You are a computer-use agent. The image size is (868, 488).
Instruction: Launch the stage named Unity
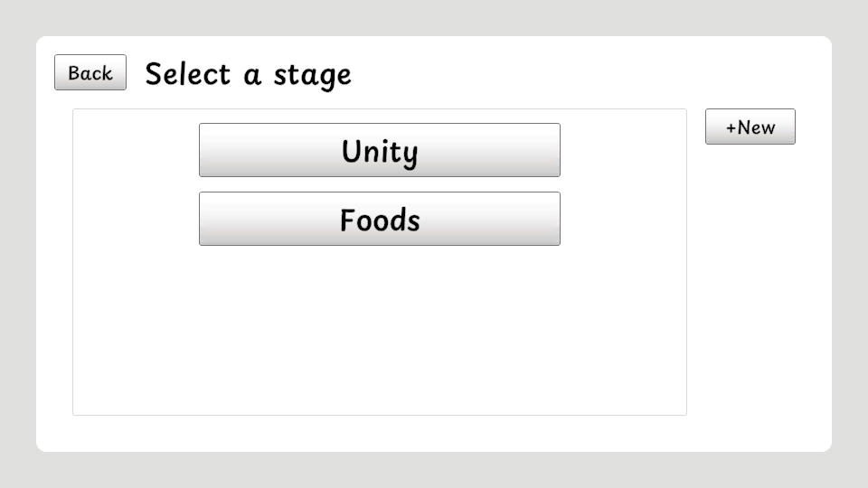click(x=380, y=150)
